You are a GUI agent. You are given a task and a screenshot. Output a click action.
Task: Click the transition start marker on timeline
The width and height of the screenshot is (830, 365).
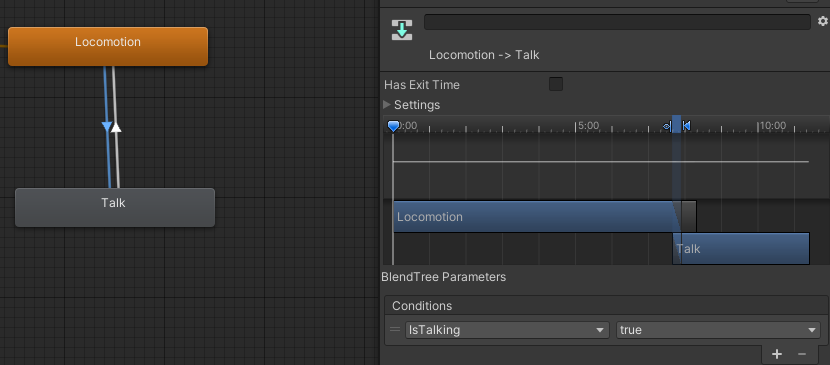(x=667, y=126)
